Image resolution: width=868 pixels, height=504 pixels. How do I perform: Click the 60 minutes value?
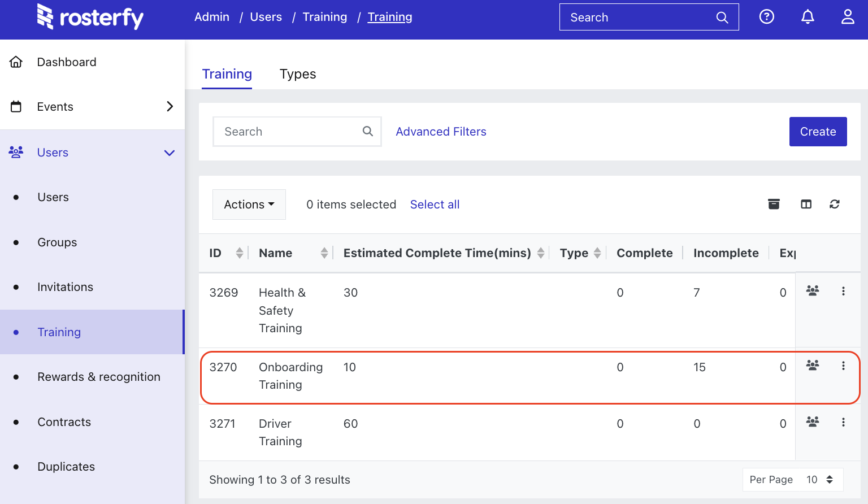350,424
